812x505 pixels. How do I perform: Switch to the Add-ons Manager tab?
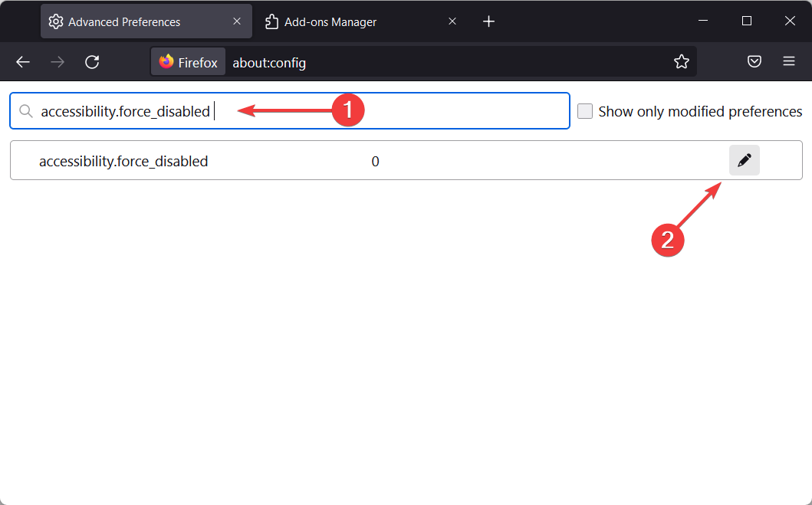[x=361, y=21]
